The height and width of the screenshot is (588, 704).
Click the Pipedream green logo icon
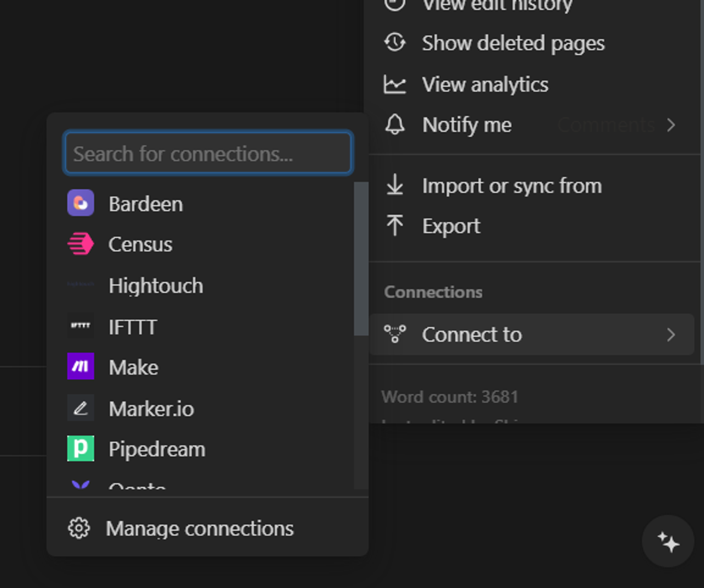[x=81, y=448]
